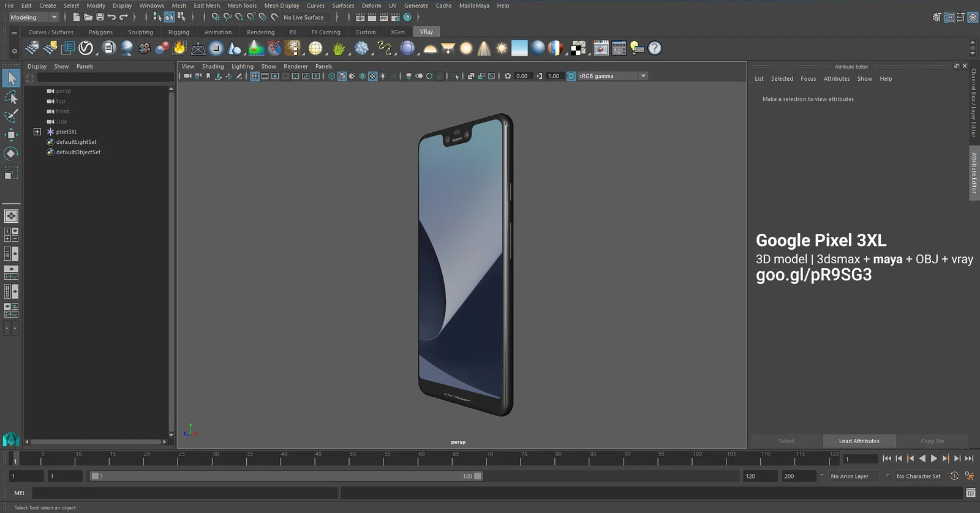Click the time range slider bar
Screen dimensions: 980x513
tap(286, 476)
